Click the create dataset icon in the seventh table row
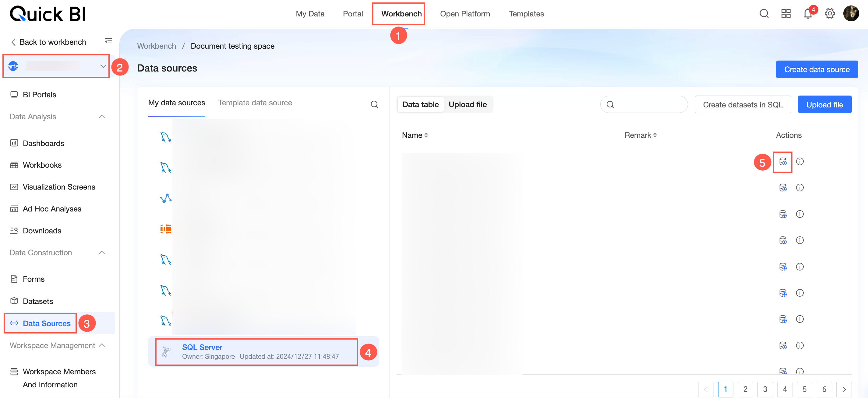Screen dimensions: 868x398 click(x=783, y=319)
